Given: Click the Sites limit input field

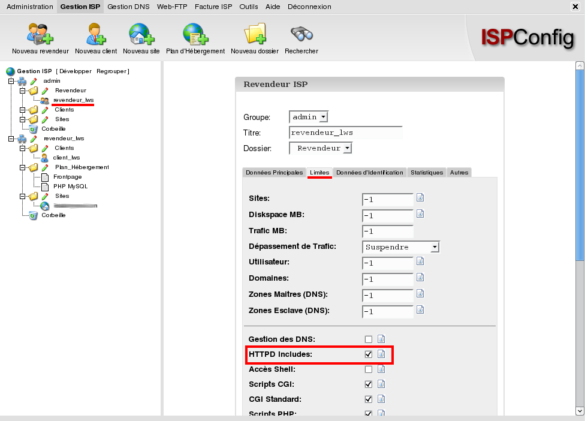Looking at the screenshot, I should (x=388, y=199).
